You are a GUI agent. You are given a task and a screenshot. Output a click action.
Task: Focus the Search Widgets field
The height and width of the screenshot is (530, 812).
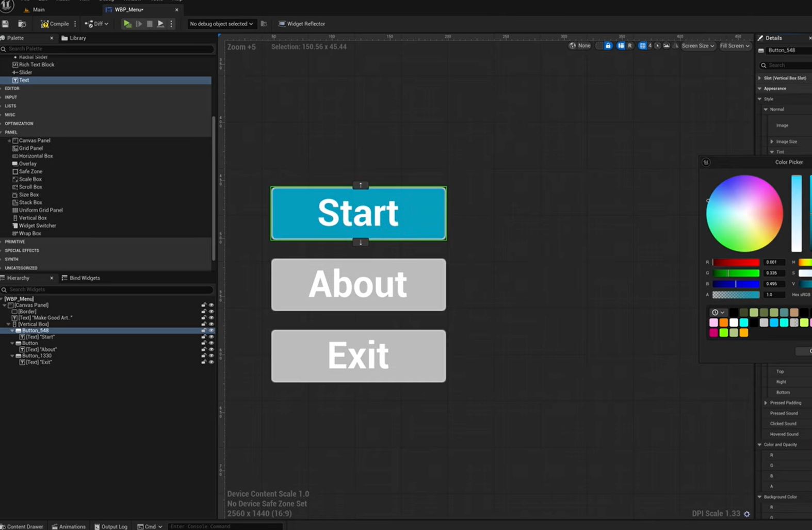[x=107, y=290]
